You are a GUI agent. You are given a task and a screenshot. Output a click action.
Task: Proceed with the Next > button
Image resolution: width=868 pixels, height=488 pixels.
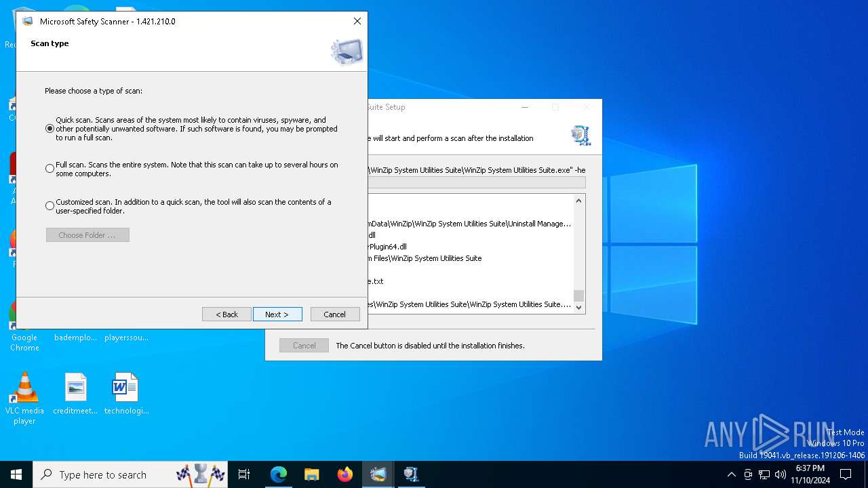[x=277, y=314]
